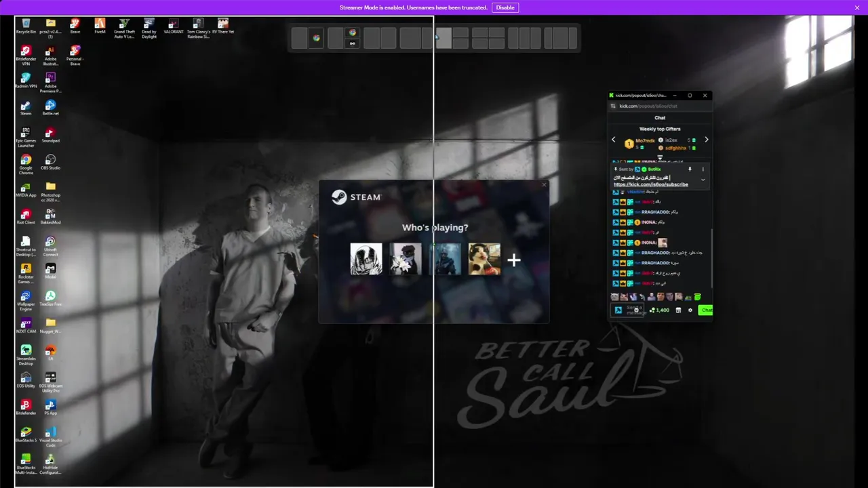Open BlueStacks 5 desktop icon
Viewport: 868px width, 488px height.
[26, 434]
